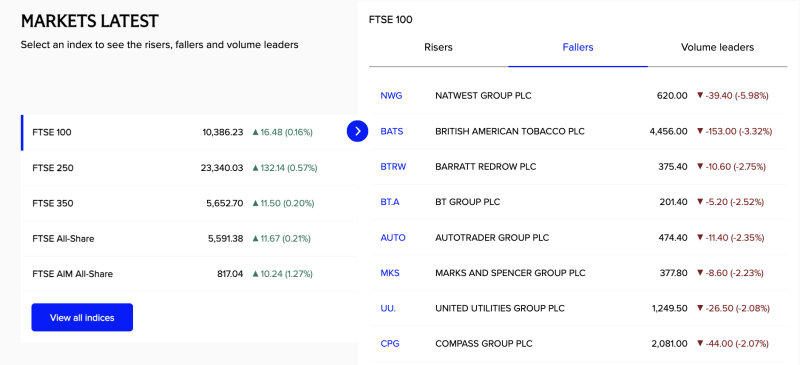Click BT GROUP PLC name
The width and height of the screenshot is (800, 365).
tap(468, 202)
